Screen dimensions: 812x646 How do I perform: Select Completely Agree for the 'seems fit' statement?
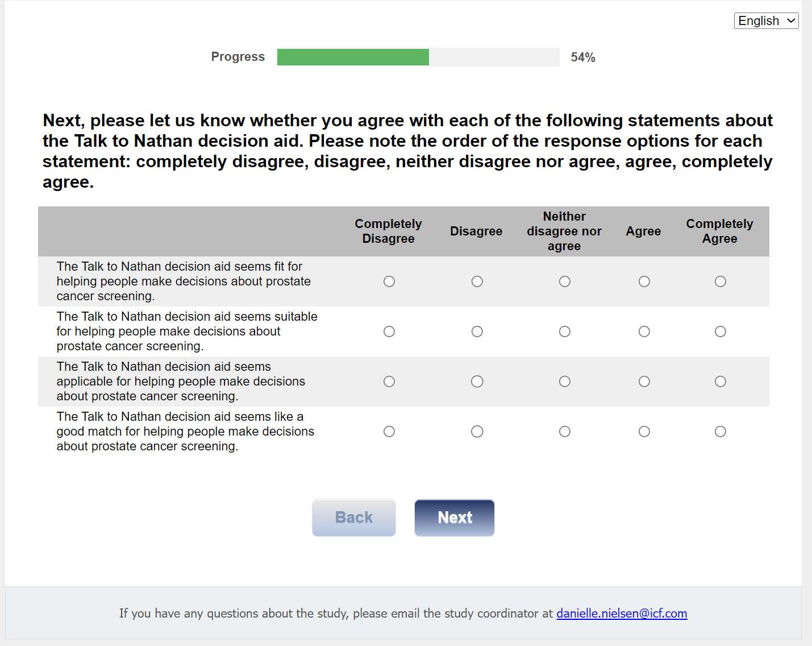720,281
